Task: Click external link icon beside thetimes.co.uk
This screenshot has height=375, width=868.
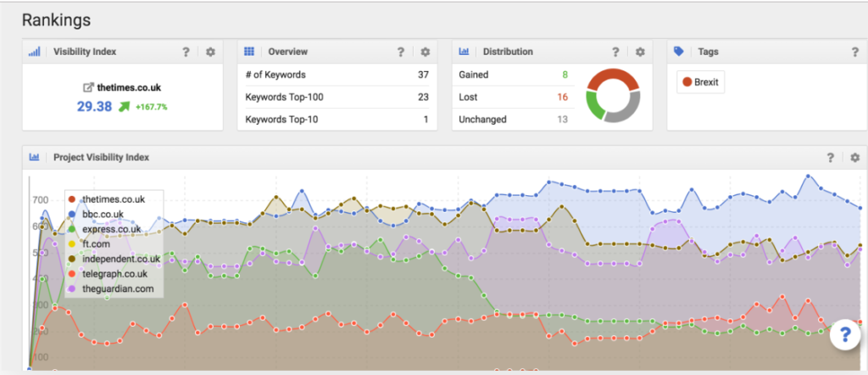Action: point(88,87)
